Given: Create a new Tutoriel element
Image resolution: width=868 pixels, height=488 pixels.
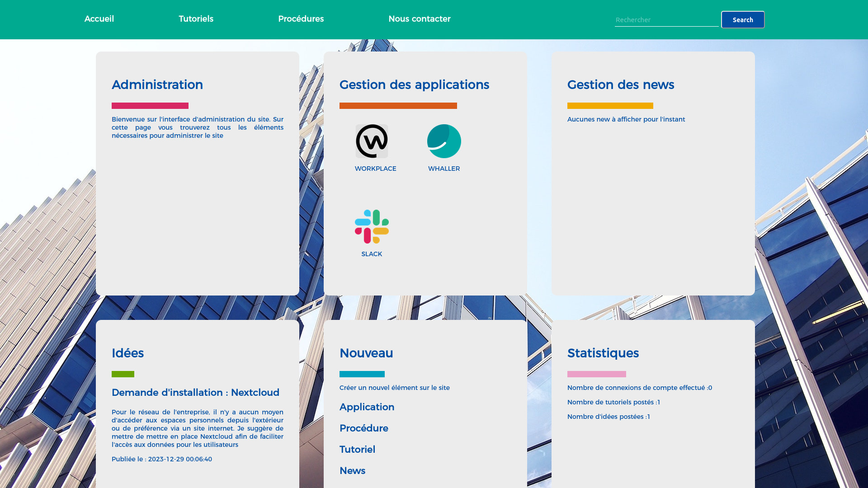Looking at the screenshot, I should (357, 450).
